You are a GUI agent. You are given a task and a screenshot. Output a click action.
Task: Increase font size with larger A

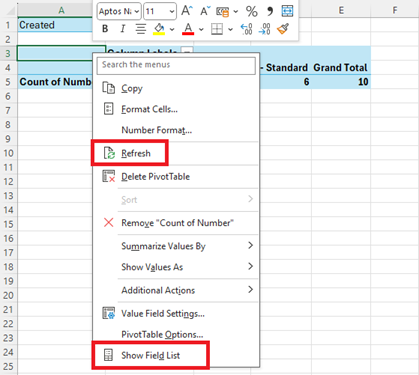187,11
